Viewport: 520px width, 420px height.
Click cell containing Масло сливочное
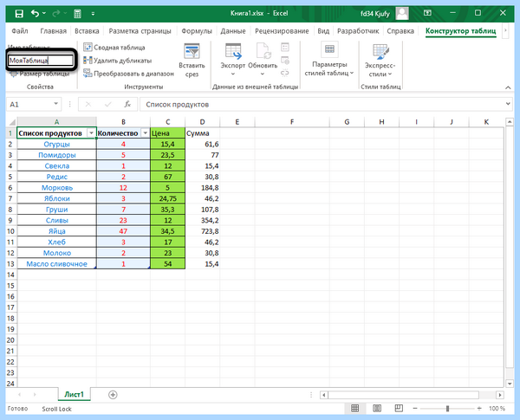click(56, 264)
